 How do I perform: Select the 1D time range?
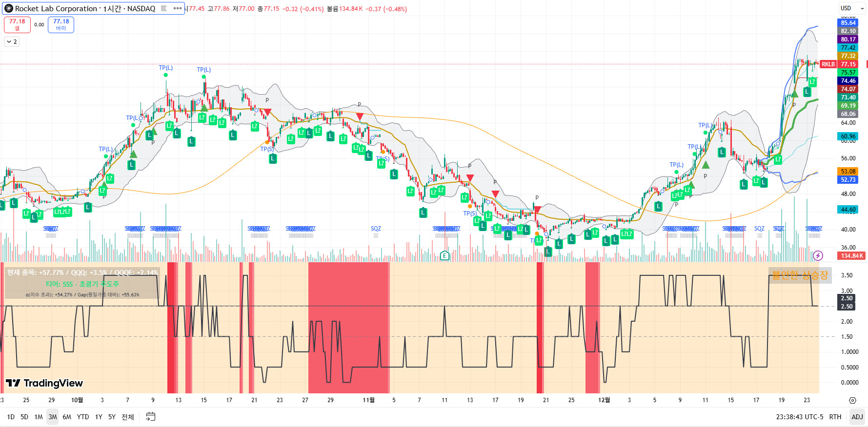[11, 417]
